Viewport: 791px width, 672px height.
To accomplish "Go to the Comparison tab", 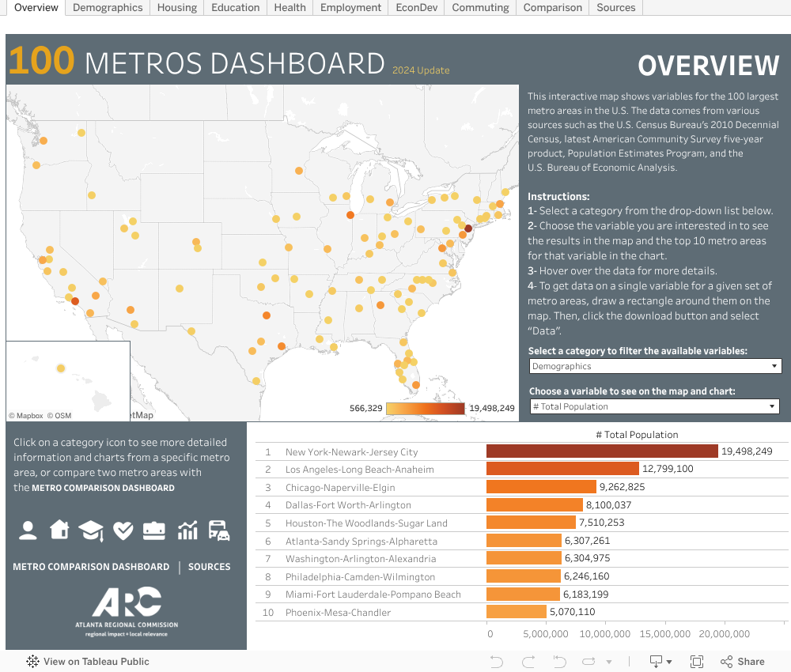I will coord(552,8).
